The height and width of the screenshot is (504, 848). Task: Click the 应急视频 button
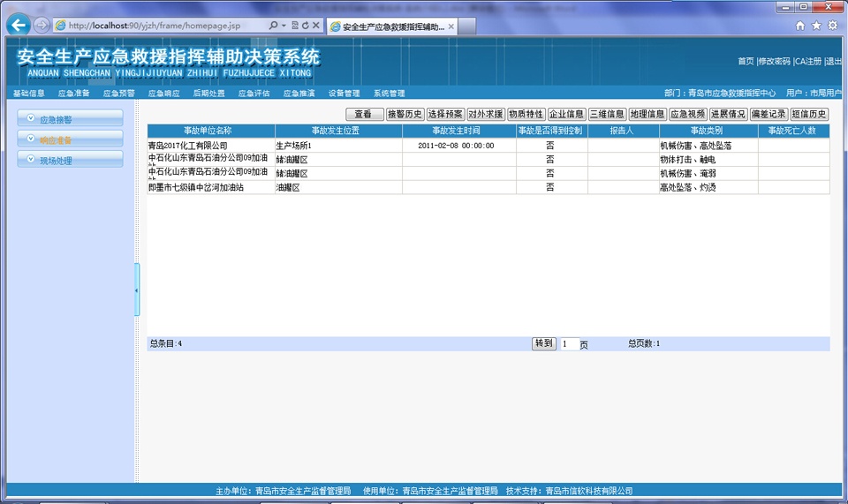point(688,114)
